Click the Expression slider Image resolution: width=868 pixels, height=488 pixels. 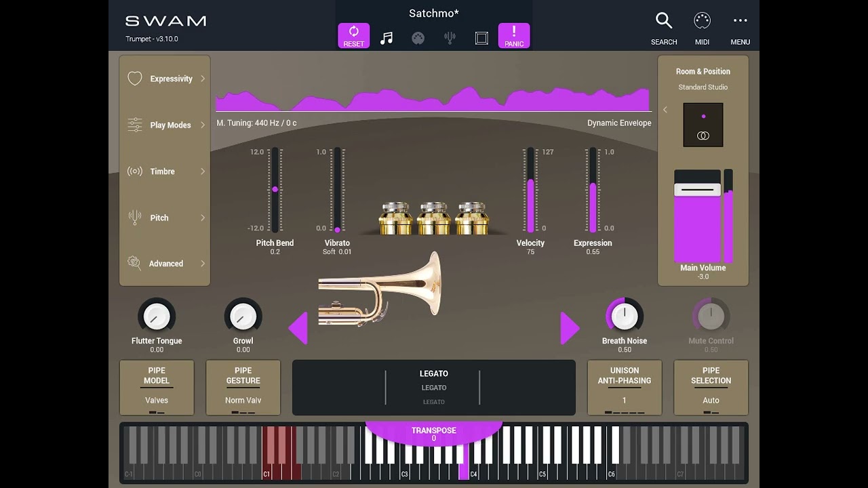point(593,190)
